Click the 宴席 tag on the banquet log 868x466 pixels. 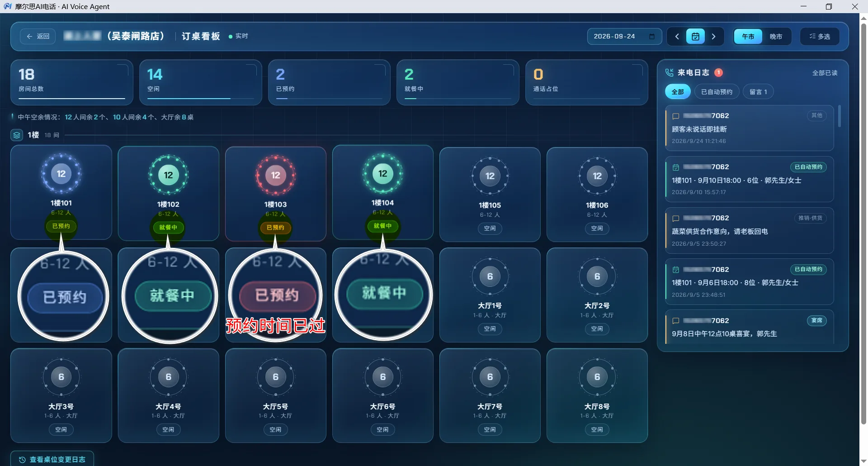pos(816,320)
